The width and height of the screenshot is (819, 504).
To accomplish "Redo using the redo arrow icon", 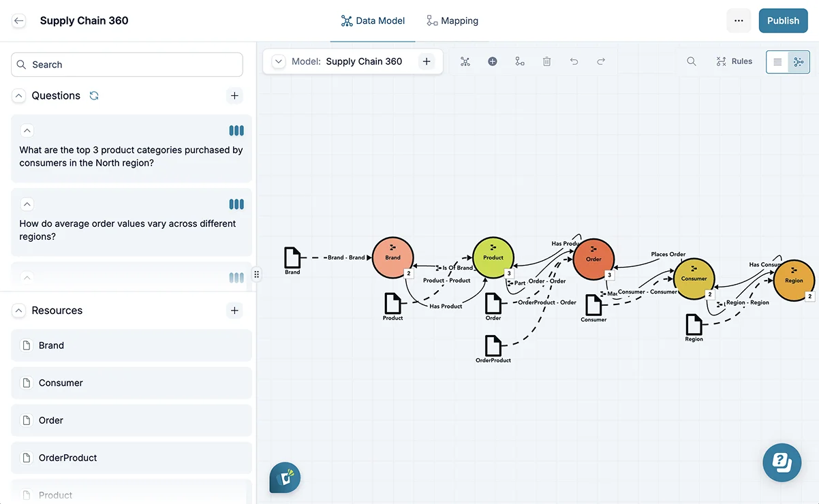I will (601, 61).
